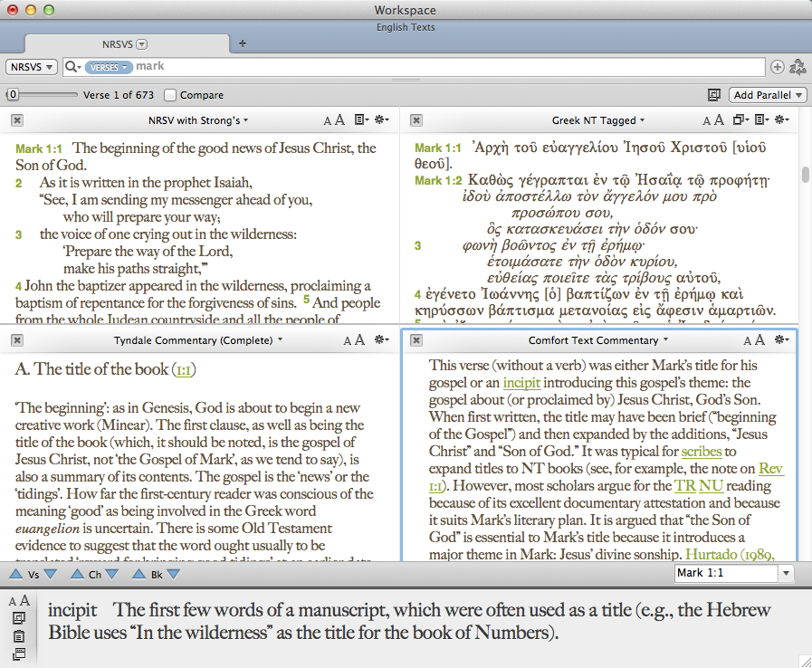
Task: Open dropdown arrow beside Mark 1:1 field
Action: pos(786,573)
